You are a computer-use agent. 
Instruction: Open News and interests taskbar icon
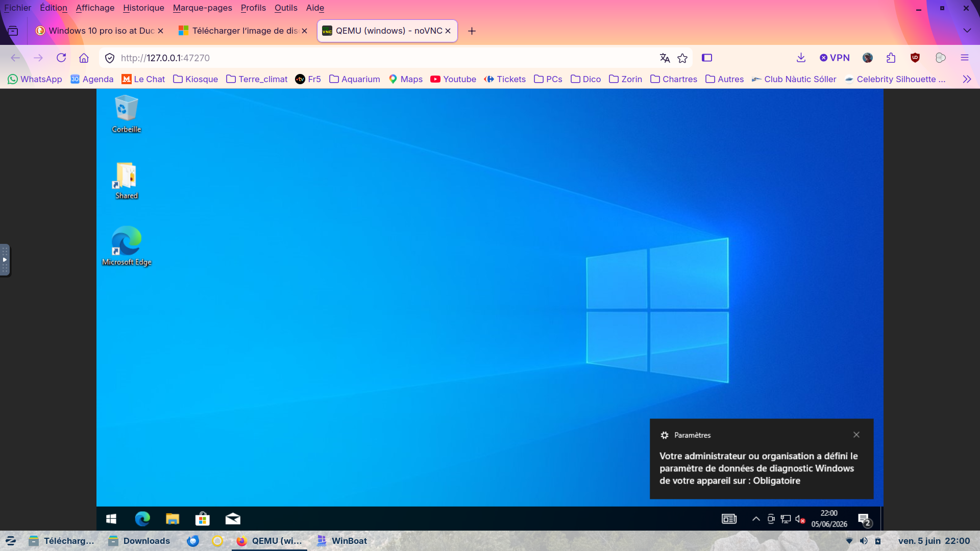click(x=729, y=519)
